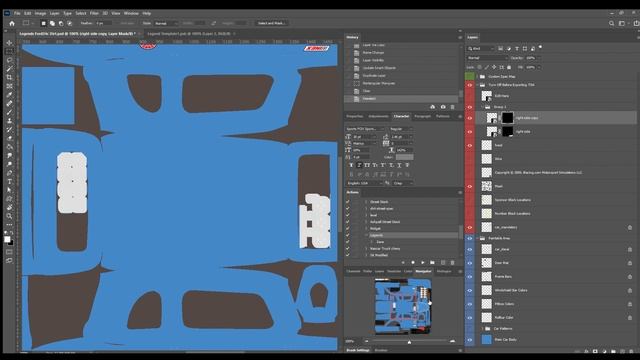This screenshot has height=360, width=640.
Task: Expand the Car Patterns group
Action: (482, 329)
